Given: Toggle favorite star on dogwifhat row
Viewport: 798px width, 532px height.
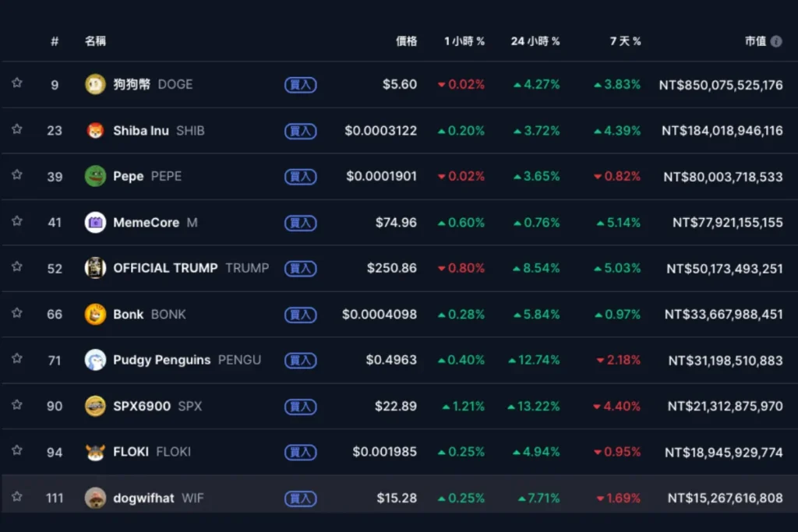Looking at the screenshot, I should tap(17, 497).
